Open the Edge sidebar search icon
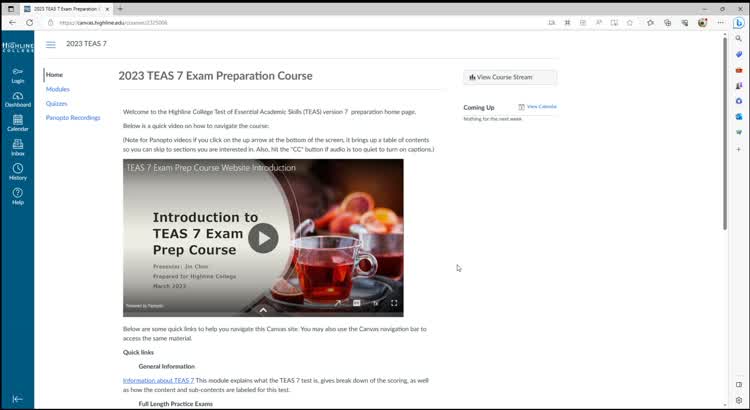The image size is (750, 410). pyautogui.click(x=739, y=39)
